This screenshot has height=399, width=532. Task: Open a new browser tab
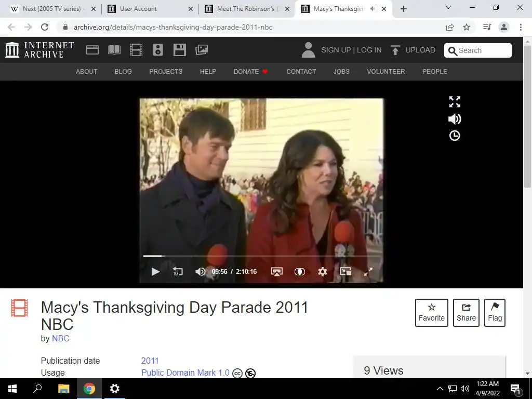(x=403, y=9)
